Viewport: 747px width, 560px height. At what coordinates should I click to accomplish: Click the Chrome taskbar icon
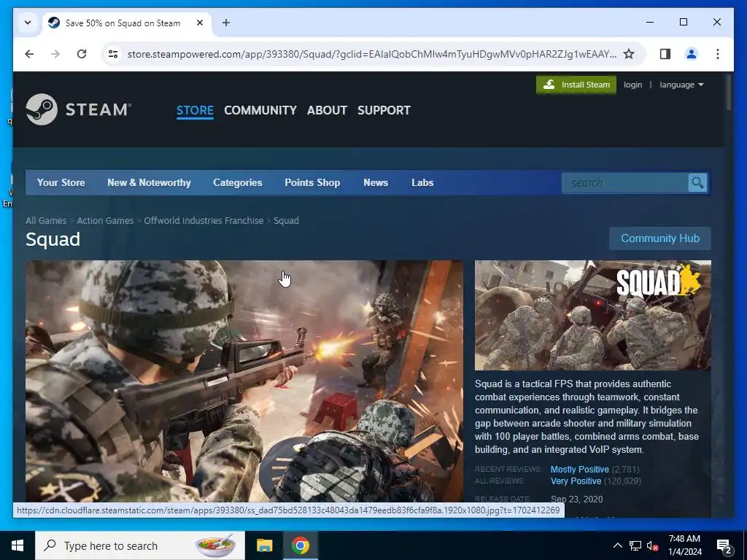(300, 545)
